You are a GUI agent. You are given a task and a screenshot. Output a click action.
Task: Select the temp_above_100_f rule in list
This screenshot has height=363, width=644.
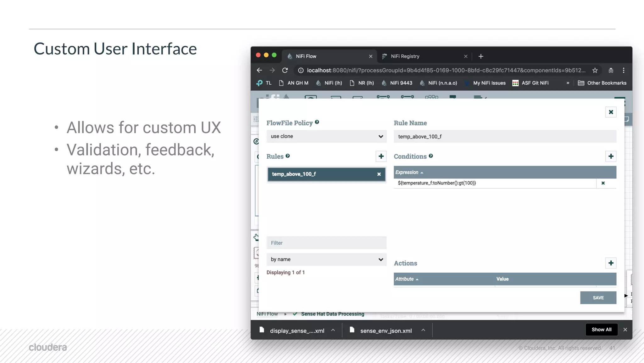pyautogui.click(x=326, y=174)
